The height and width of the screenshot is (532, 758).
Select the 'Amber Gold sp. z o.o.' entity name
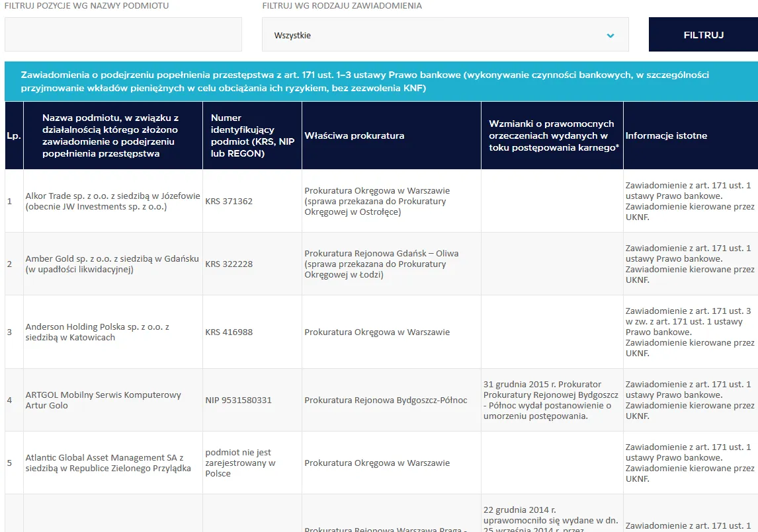click(112, 264)
